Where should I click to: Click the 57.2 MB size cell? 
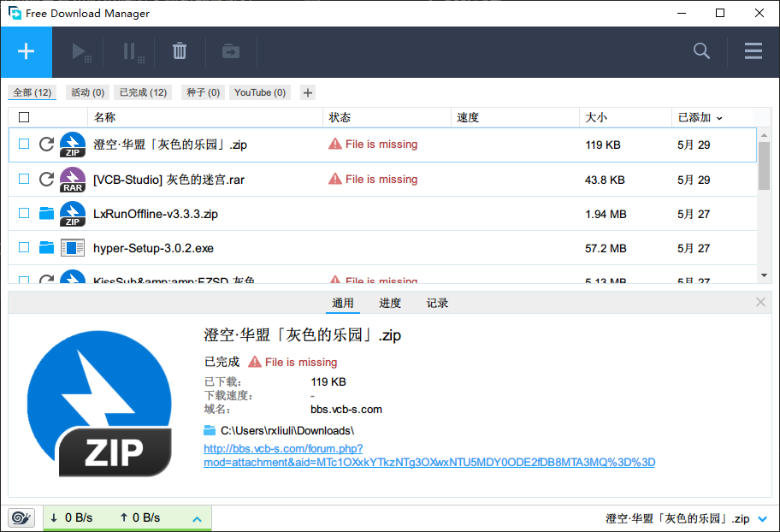point(606,248)
